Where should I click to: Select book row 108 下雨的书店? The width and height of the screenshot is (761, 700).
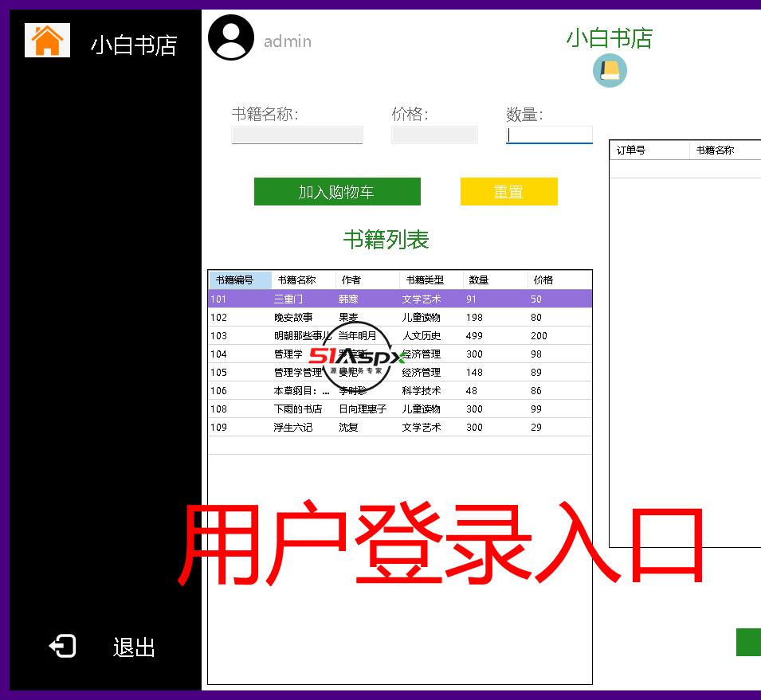400,409
